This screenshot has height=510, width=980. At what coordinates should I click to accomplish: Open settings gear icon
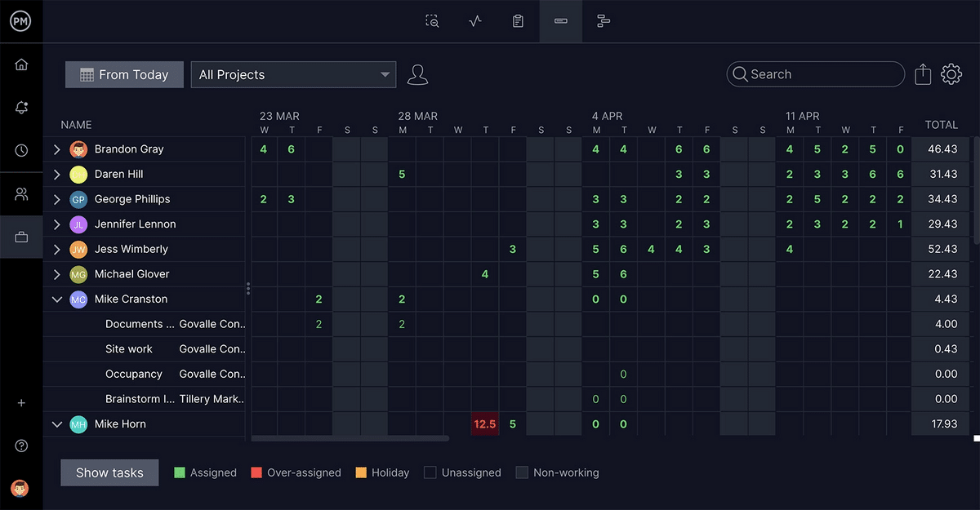click(x=951, y=74)
